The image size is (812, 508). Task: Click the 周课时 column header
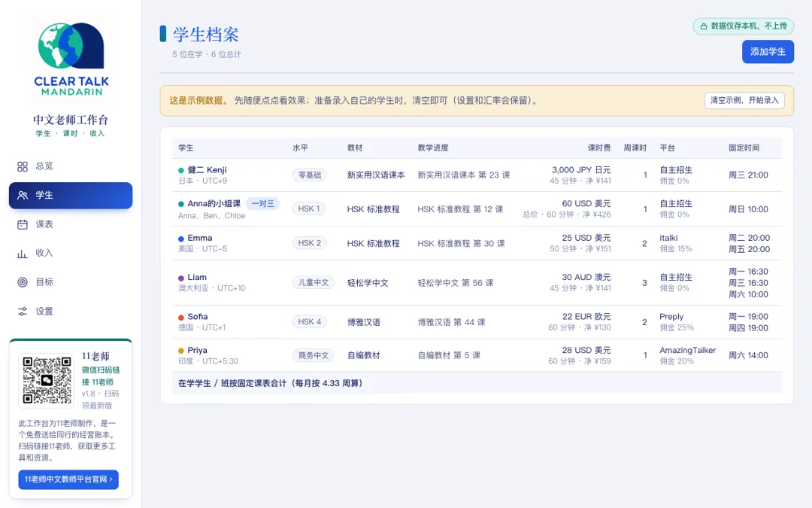coord(635,148)
